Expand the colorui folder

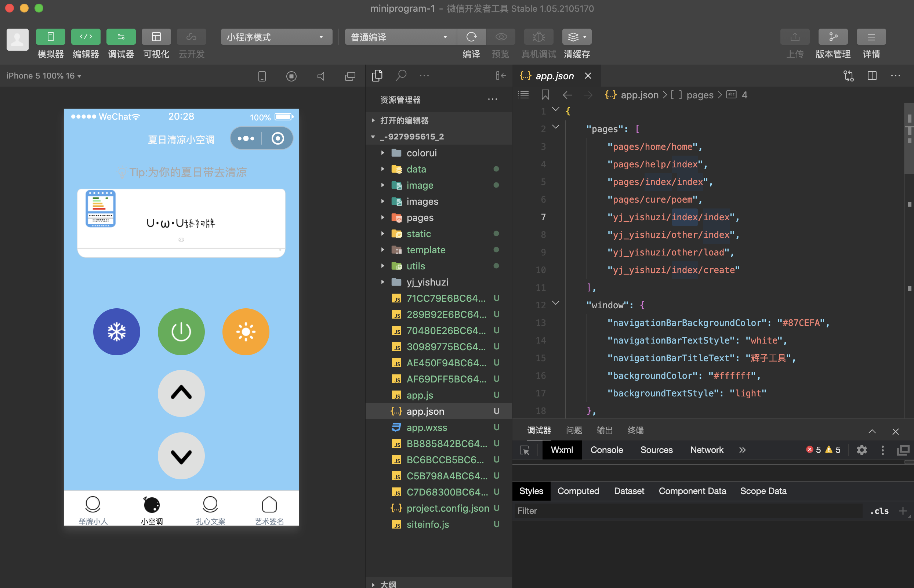[421, 153]
